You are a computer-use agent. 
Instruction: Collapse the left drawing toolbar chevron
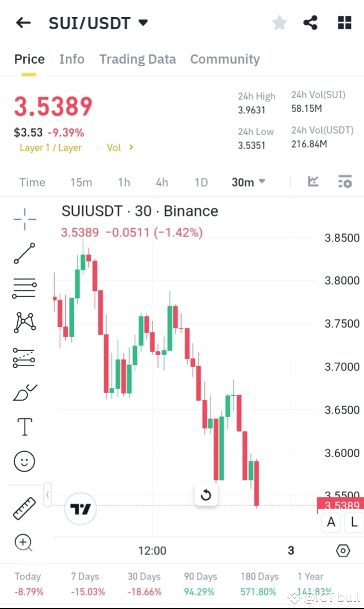pos(47,494)
